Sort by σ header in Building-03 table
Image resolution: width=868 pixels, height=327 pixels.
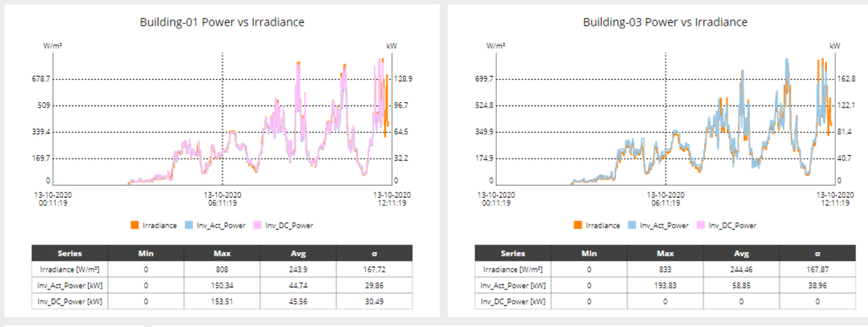click(x=817, y=253)
